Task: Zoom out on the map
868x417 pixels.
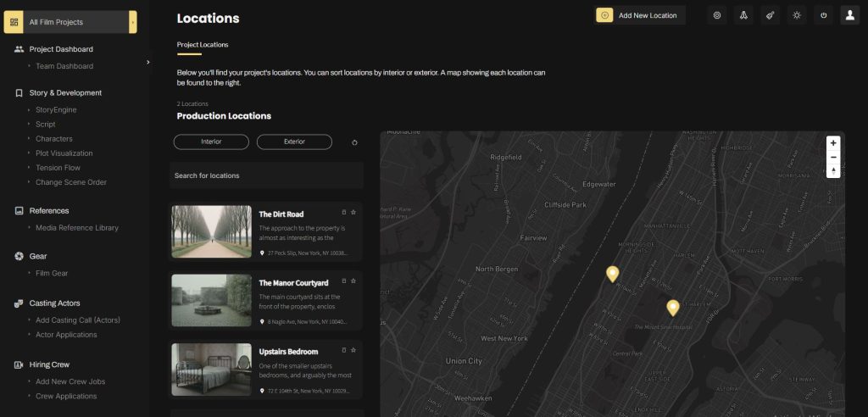Action: [x=833, y=158]
